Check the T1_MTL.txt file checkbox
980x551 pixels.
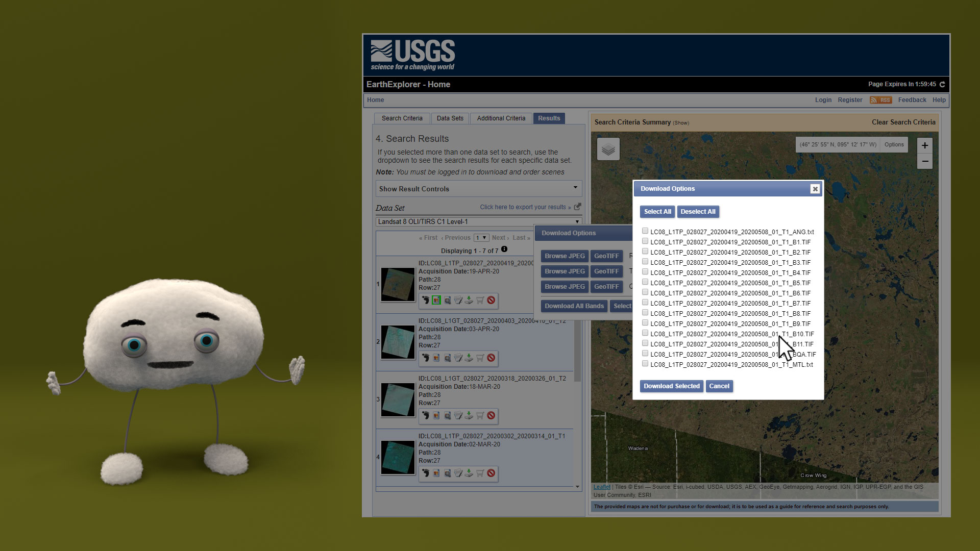(645, 364)
